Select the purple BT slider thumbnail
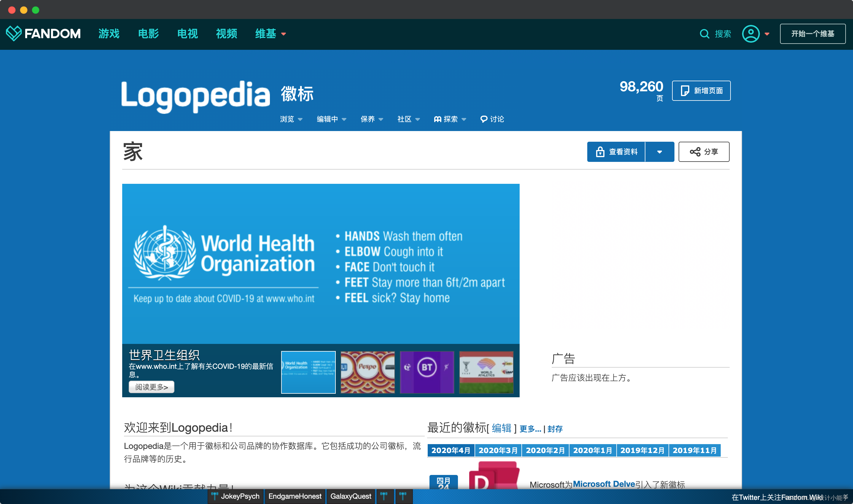Screen dimensions: 853x504 coord(427,372)
